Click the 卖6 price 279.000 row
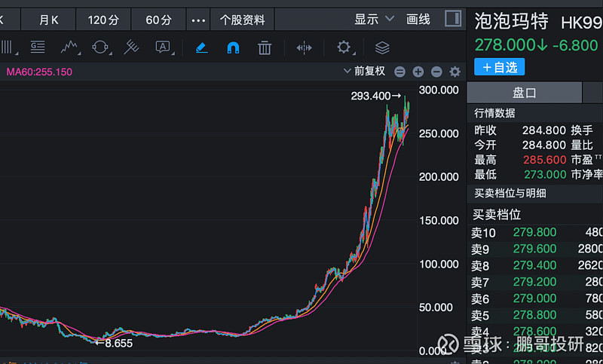 [x=537, y=298]
